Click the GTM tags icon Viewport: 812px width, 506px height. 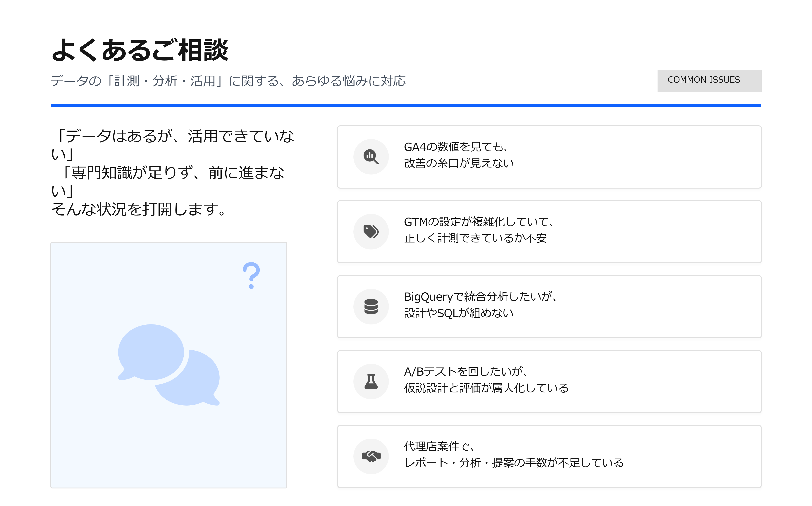[x=371, y=232]
